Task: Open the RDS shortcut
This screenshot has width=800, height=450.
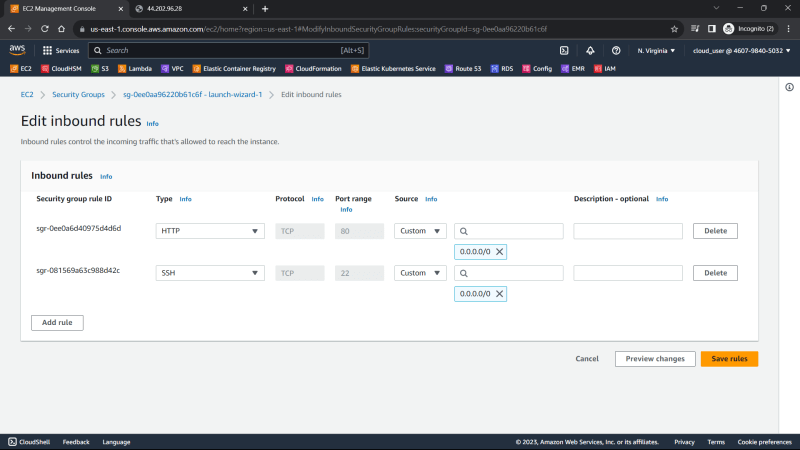Action: [502, 68]
